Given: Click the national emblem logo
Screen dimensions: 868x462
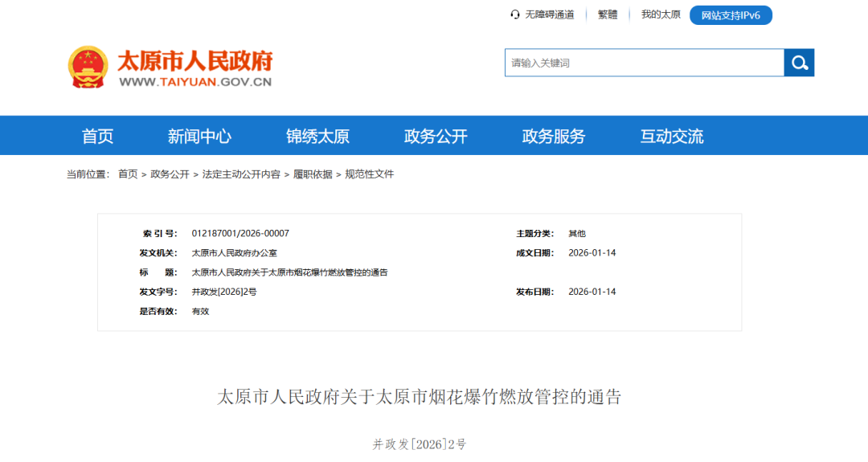Looking at the screenshot, I should pyautogui.click(x=88, y=67).
